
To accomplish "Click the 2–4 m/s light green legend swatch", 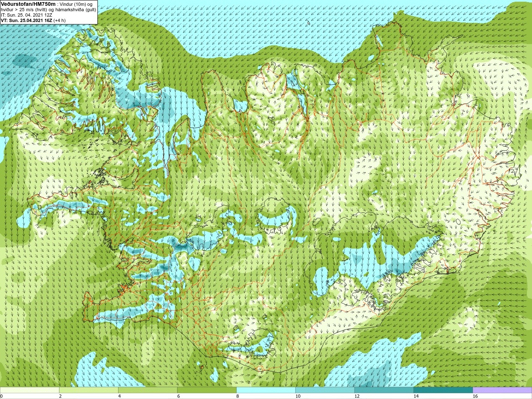I will point(89,390).
